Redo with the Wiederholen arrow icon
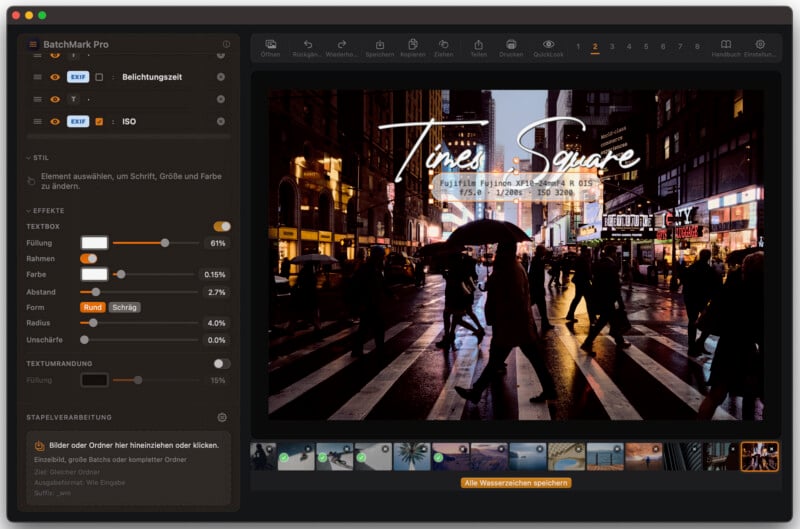This screenshot has width=800, height=529. tap(342, 45)
